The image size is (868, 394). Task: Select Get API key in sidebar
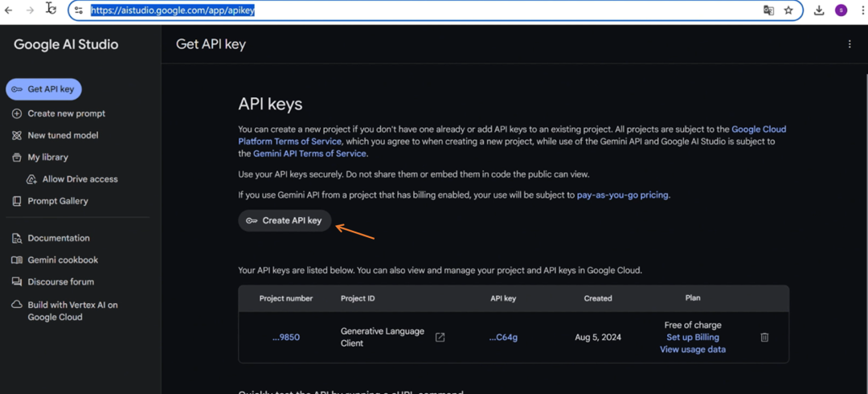pos(43,89)
